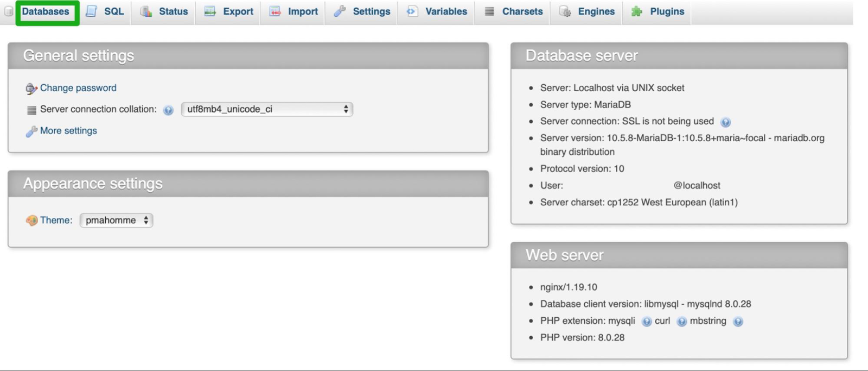Click 'Server charset: cp1252 West European' text
The image size is (868, 371).
pos(639,203)
